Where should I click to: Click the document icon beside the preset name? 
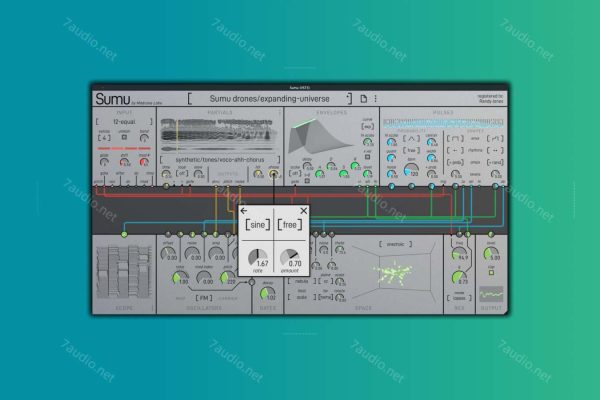pyautogui.click(x=363, y=99)
